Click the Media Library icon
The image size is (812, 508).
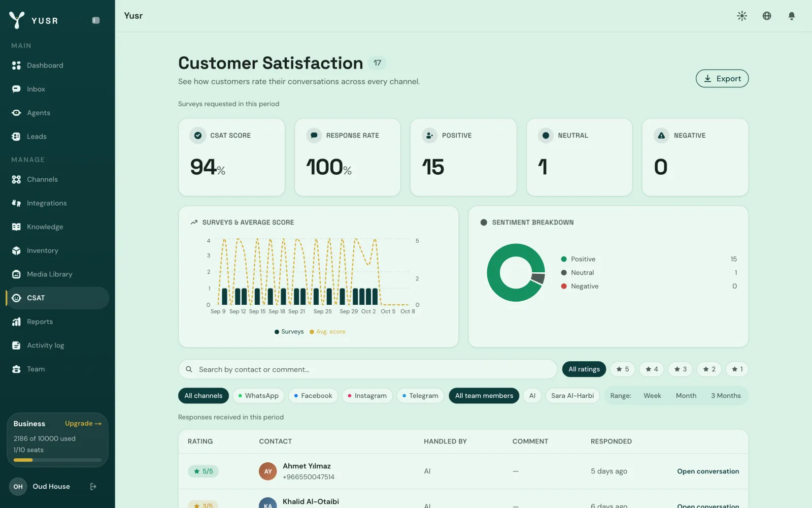click(x=16, y=274)
